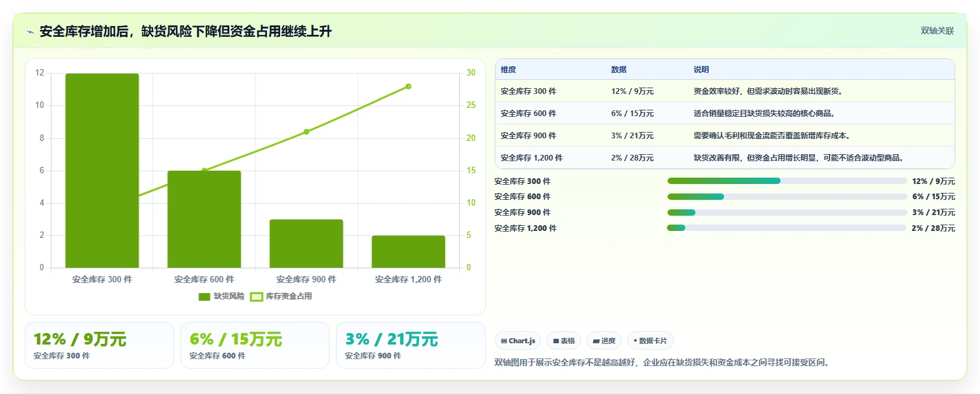Click the footer description starting 双轴图用于展示

[x=662, y=363]
